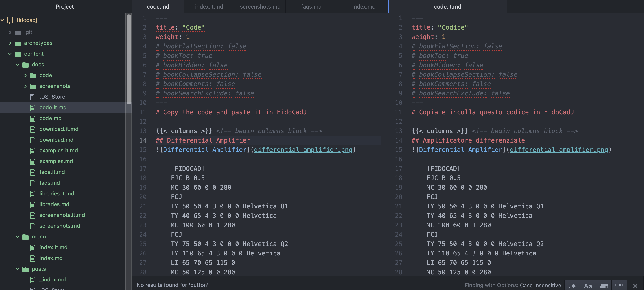Toggle the whole word search option

click(x=619, y=286)
